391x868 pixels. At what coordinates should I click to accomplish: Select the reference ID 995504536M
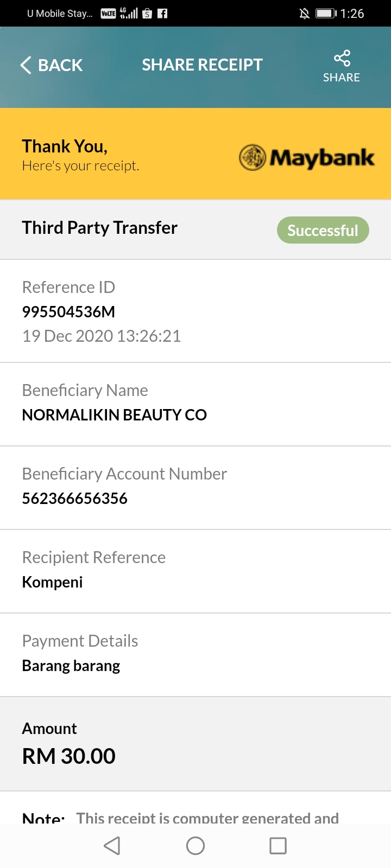[x=68, y=312]
